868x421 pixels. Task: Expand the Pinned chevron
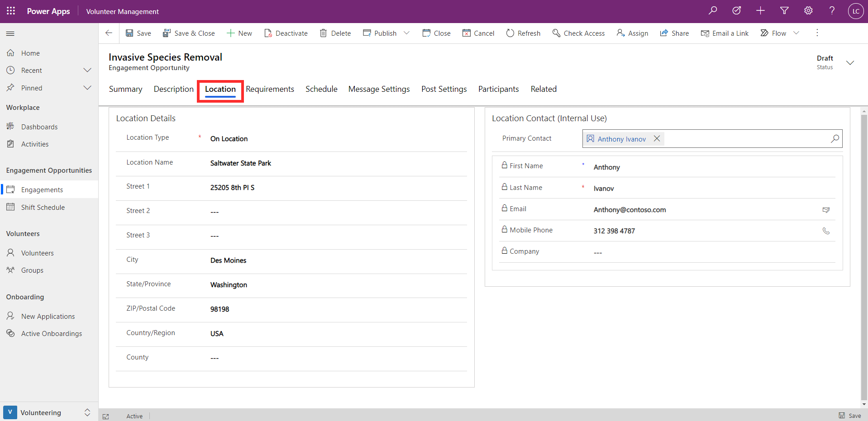87,88
